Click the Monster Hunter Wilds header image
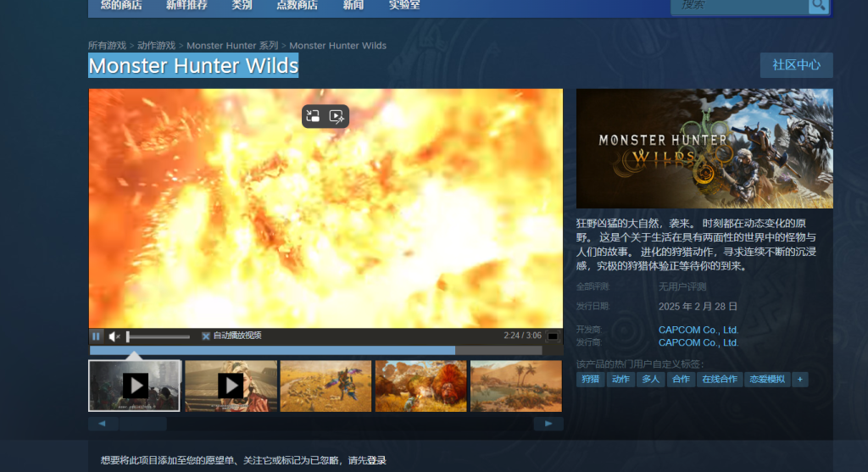 (704, 148)
